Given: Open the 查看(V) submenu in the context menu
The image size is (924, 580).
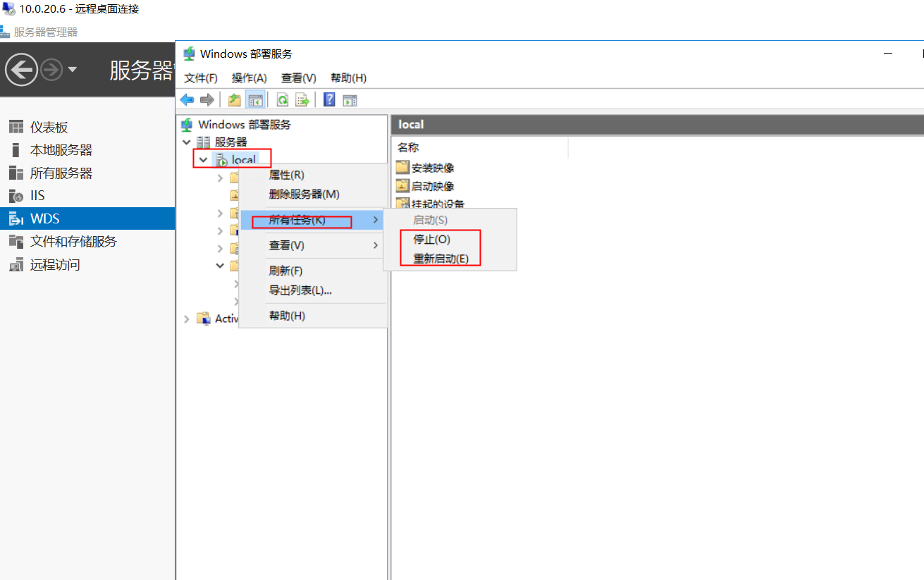Looking at the screenshot, I should [x=313, y=245].
